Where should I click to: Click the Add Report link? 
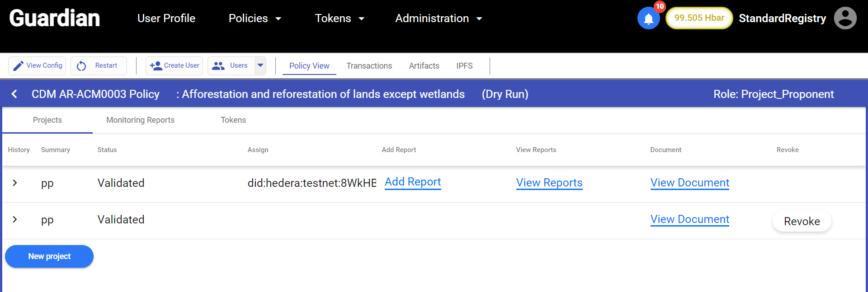click(x=412, y=182)
